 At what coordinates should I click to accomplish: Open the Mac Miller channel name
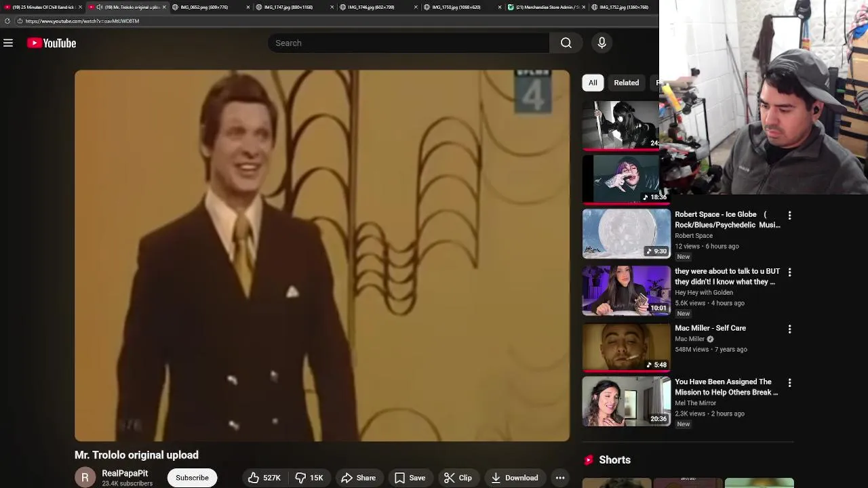[690, 339]
